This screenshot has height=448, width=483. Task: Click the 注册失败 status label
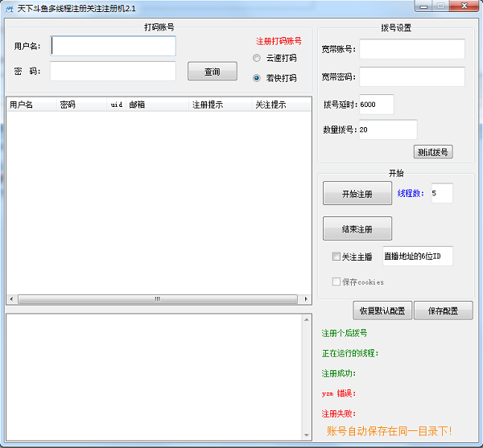pyautogui.click(x=339, y=413)
